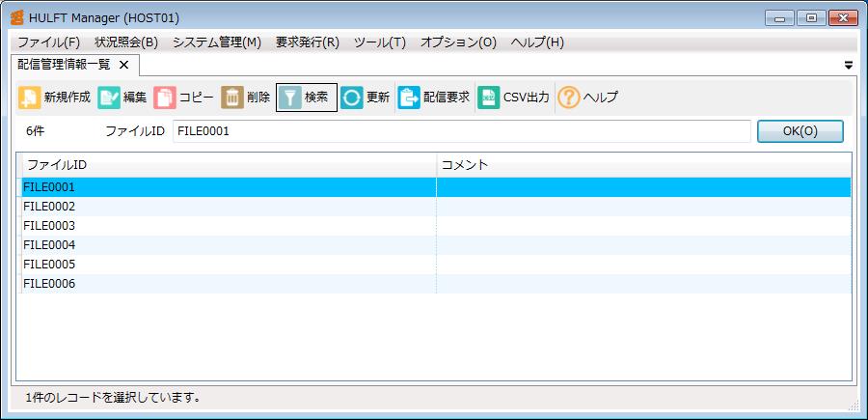Open the ヘルプ(H) menu in menu bar
868x420 pixels.
coord(537,42)
